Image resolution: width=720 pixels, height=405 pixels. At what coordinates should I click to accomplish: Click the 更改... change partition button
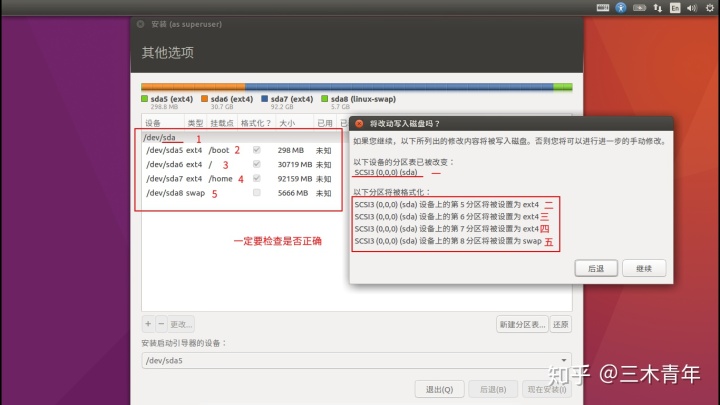coord(181,324)
